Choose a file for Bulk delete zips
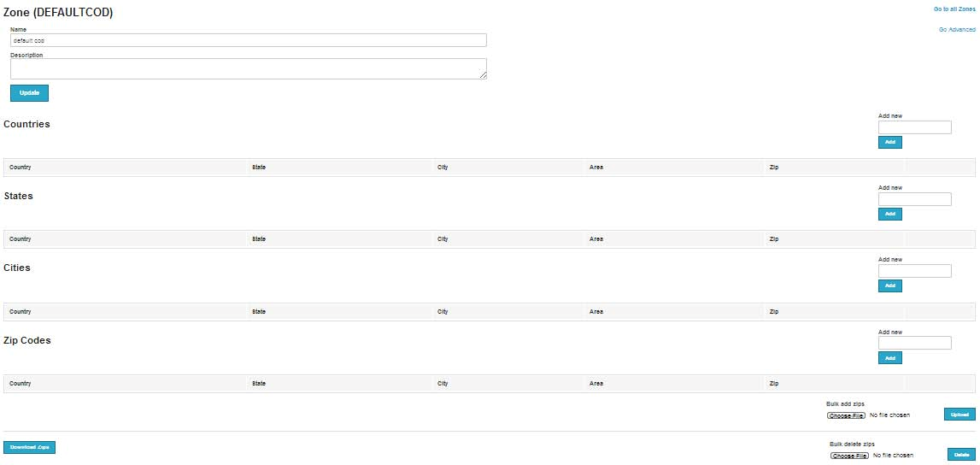 click(849, 456)
